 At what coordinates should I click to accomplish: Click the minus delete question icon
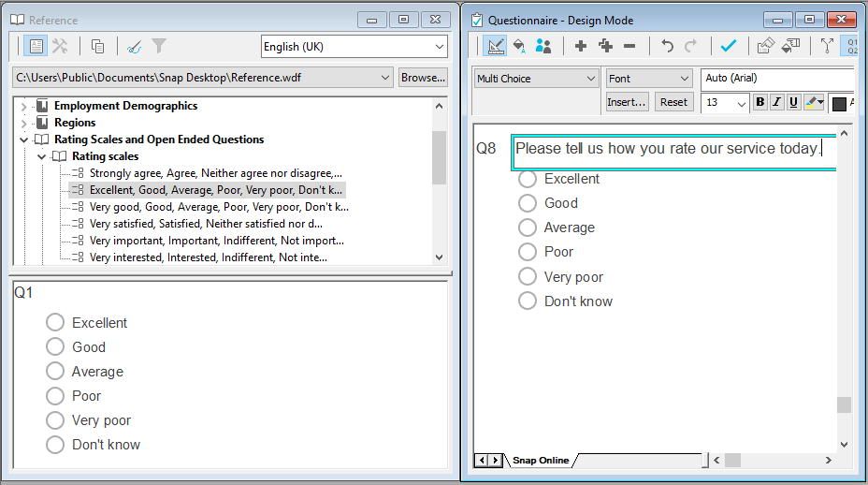pos(629,46)
